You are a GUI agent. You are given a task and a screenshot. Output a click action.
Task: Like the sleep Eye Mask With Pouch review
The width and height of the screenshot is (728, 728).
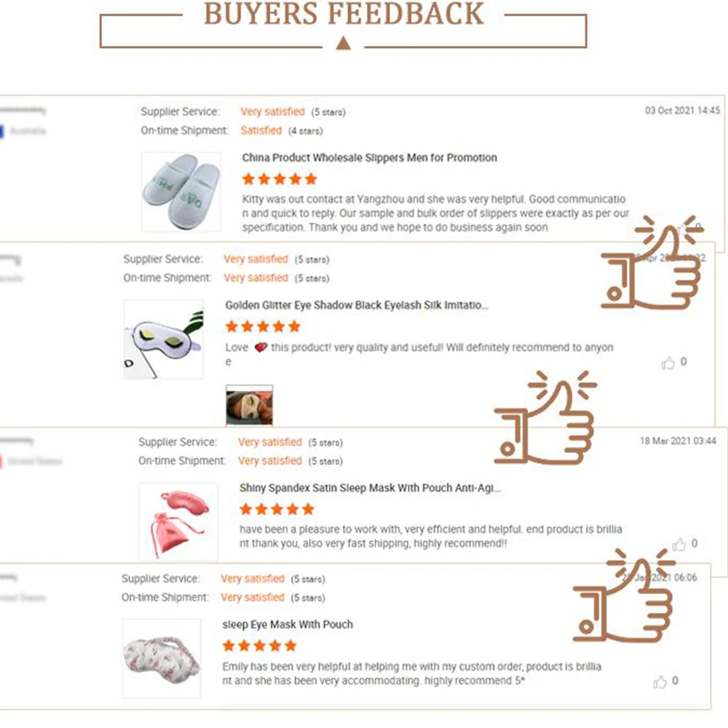point(660,682)
